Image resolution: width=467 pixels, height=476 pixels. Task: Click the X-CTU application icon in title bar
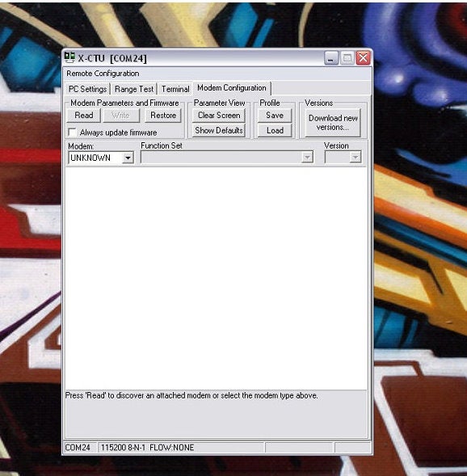point(69,57)
